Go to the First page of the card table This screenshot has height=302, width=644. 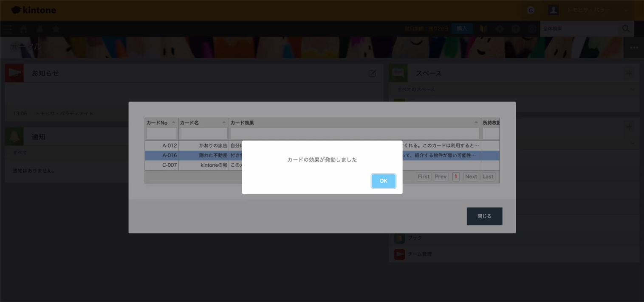[424, 176]
